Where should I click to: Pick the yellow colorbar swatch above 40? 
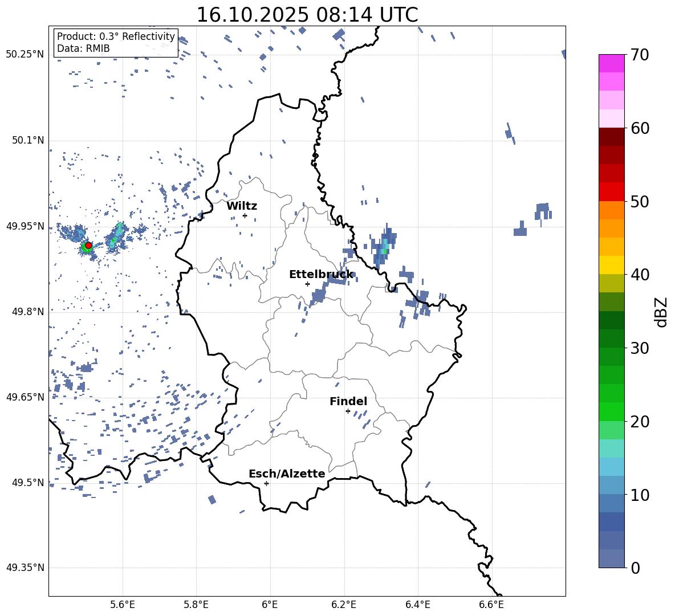tap(612, 265)
